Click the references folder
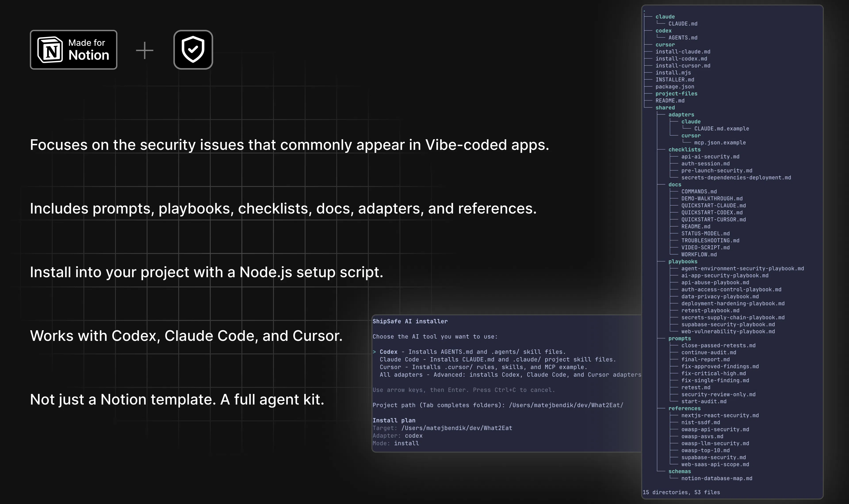Viewport: 849px width, 504px height. click(x=684, y=409)
